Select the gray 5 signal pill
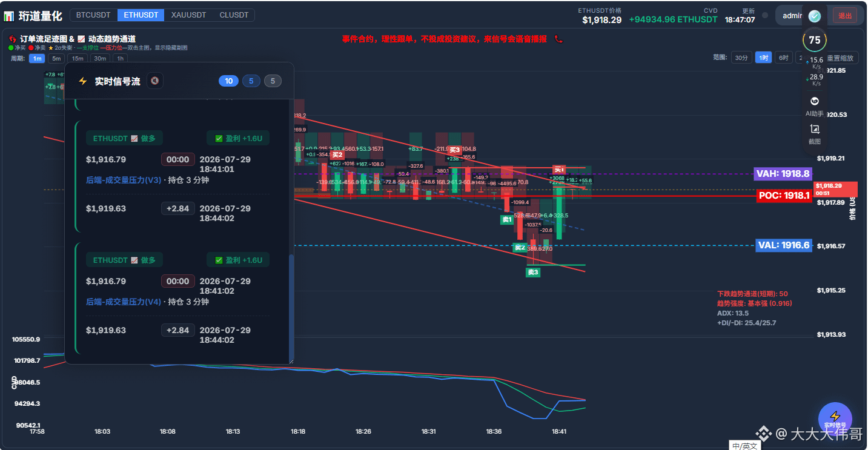 (x=273, y=81)
